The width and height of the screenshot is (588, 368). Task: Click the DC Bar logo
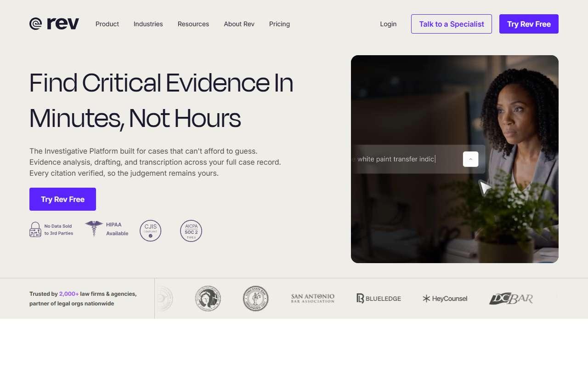click(x=511, y=299)
